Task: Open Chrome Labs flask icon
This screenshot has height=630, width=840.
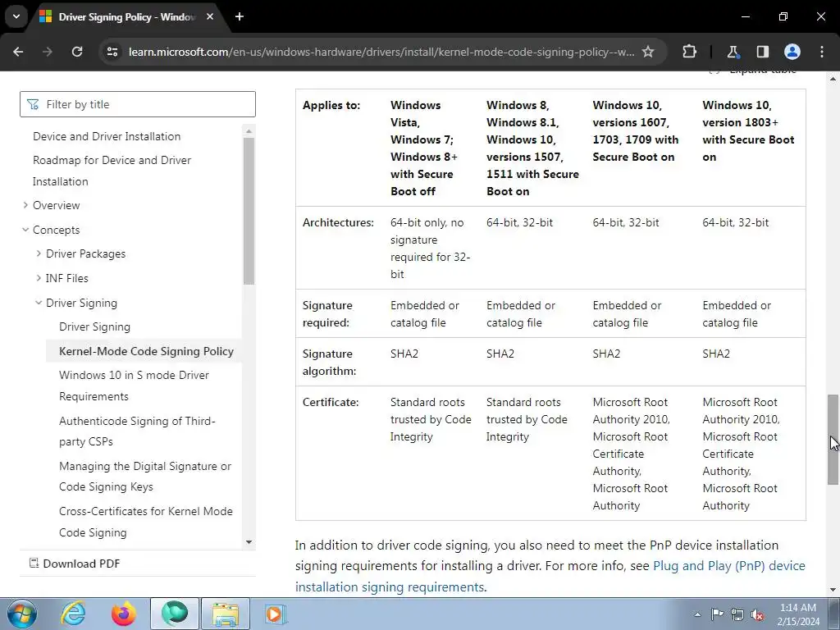Action: pos(733,52)
